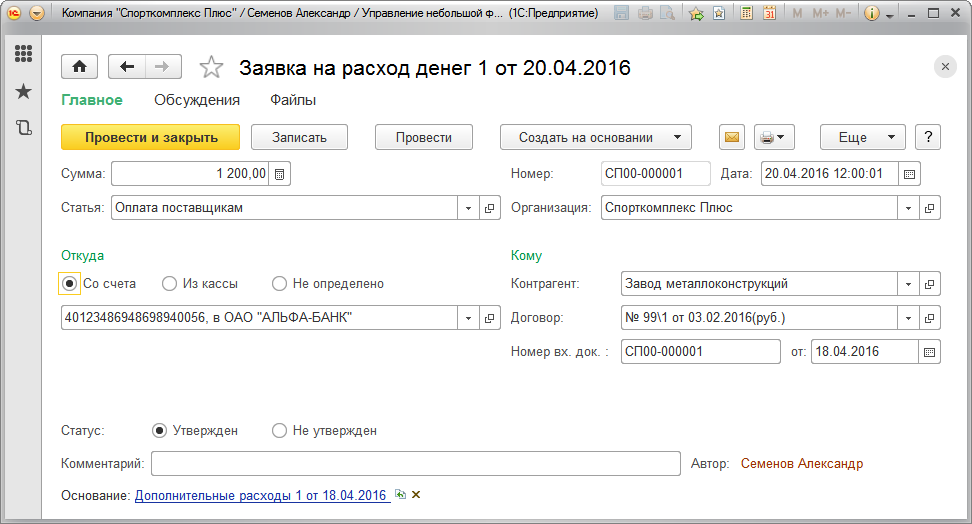
Task: Navigate back with the left arrow
Action: (127, 67)
